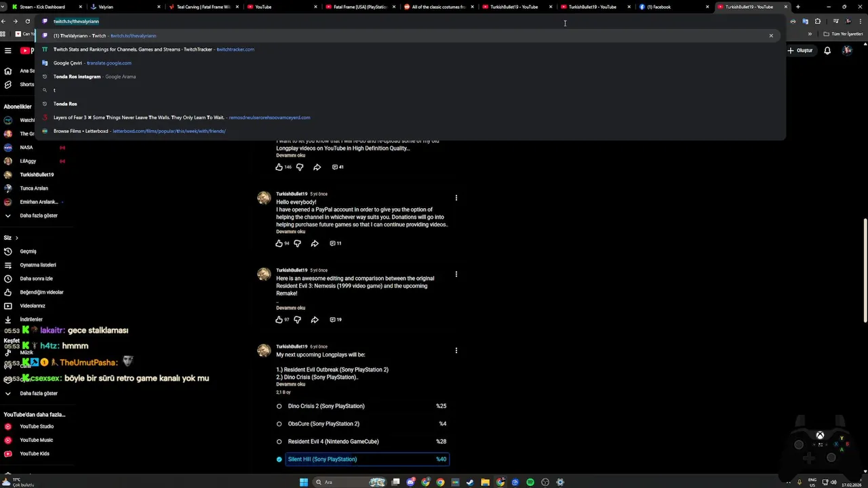The height and width of the screenshot is (488, 868).
Task: Open YouTube Music from sidebar
Action: 28,440
